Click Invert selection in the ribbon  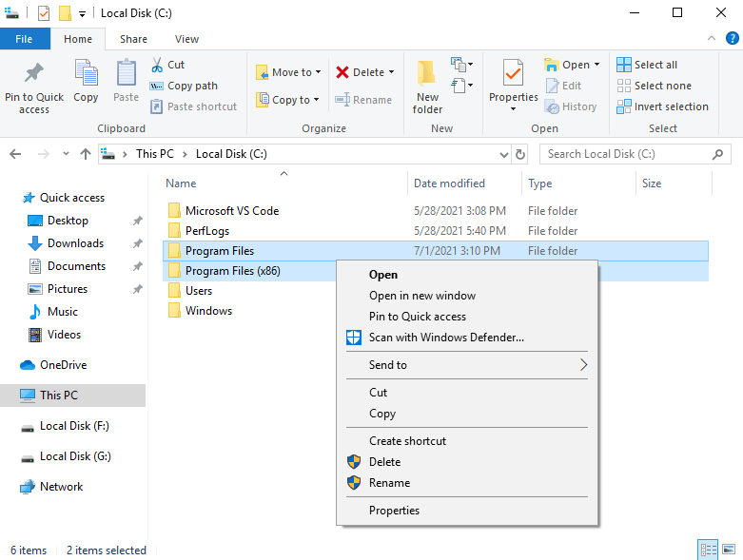click(662, 106)
